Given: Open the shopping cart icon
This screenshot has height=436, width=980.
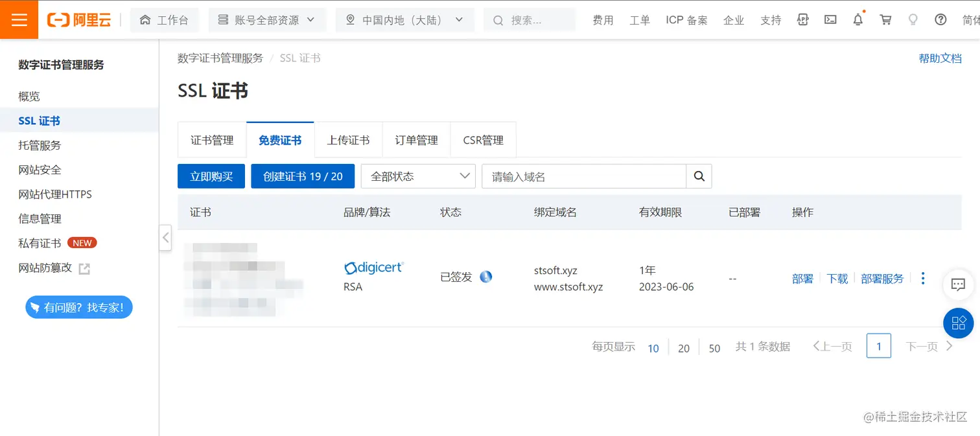Looking at the screenshot, I should [x=885, y=20].
